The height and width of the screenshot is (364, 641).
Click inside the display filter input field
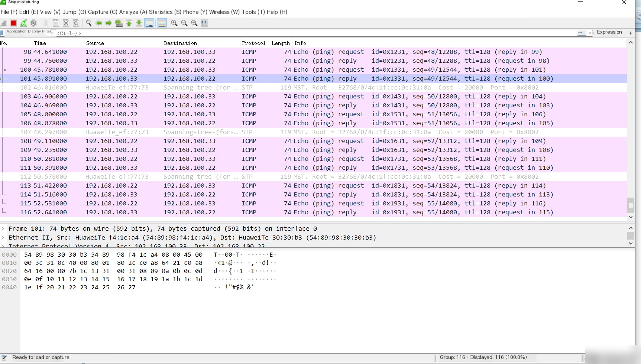click(316, 33)
